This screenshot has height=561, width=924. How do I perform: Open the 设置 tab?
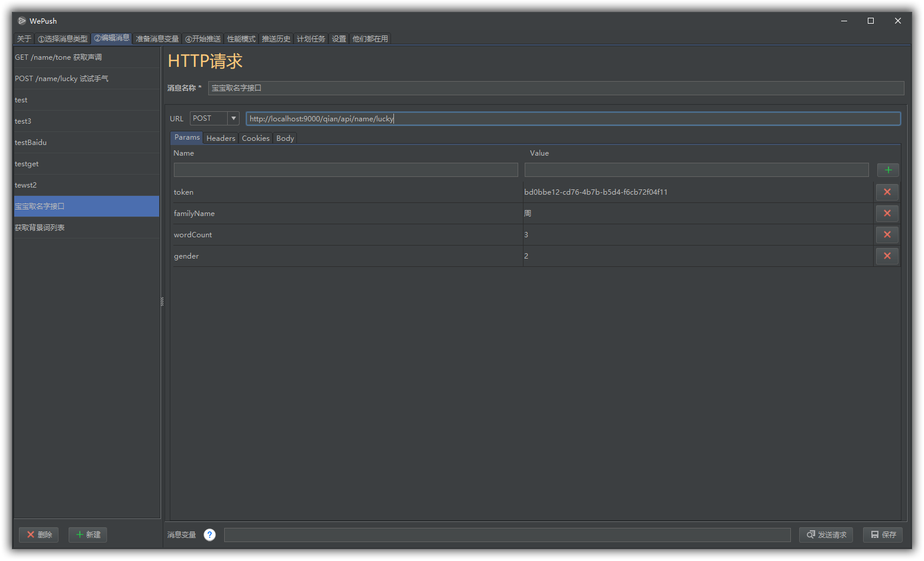(x=339, y=39)
